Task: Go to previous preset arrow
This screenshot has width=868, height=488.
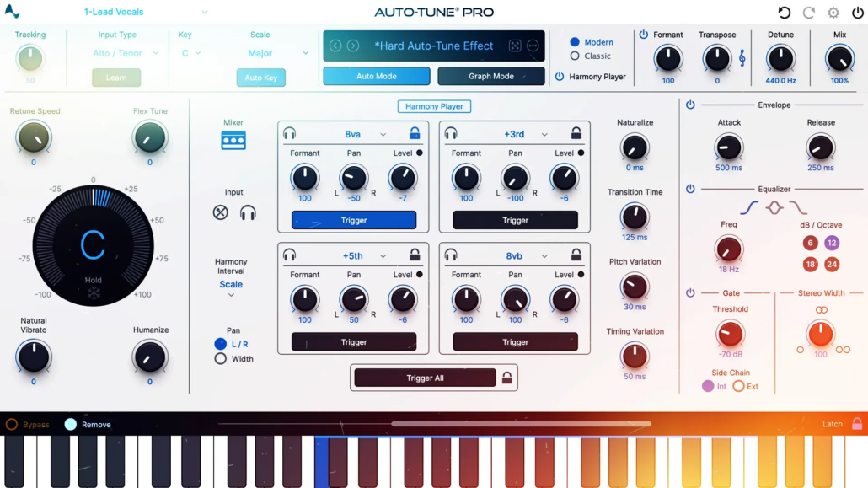Action: (x=335, y=46)
